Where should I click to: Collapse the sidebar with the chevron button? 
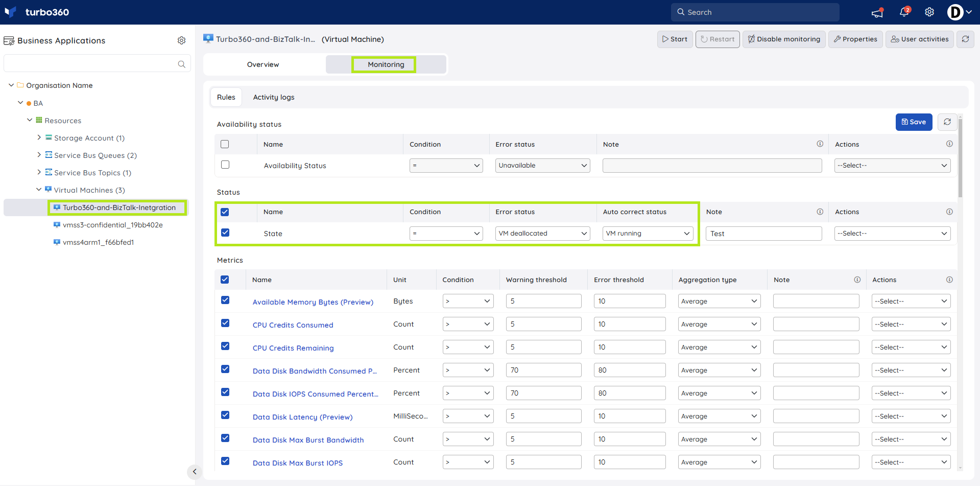(194, 472)
